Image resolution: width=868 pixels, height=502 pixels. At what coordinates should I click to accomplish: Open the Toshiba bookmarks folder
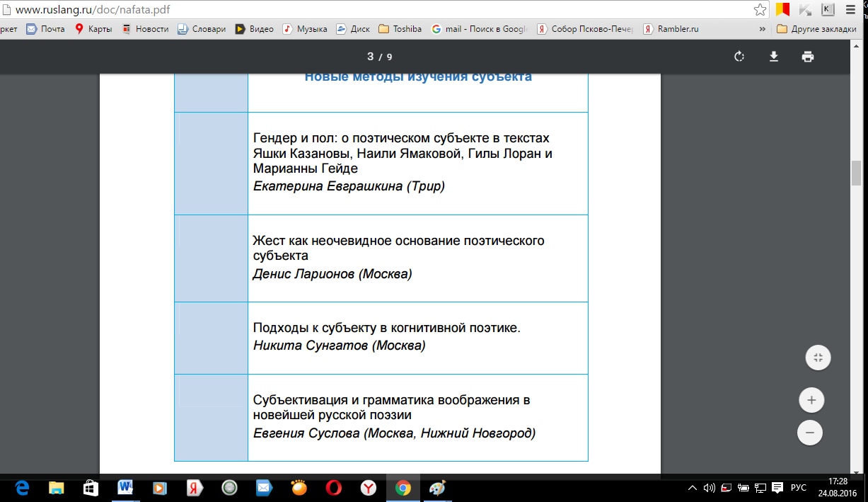pyautogui.click(x=400, y=29)
